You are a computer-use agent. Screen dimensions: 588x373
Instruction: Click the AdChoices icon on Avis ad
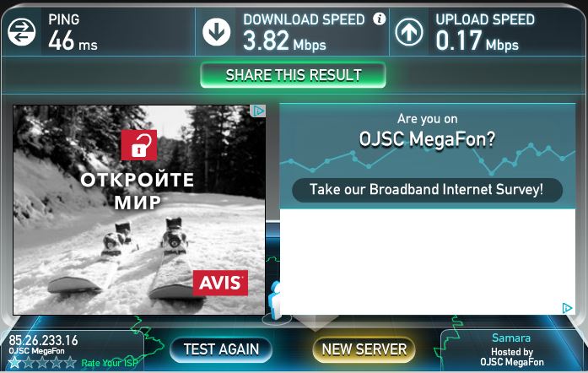258,111
